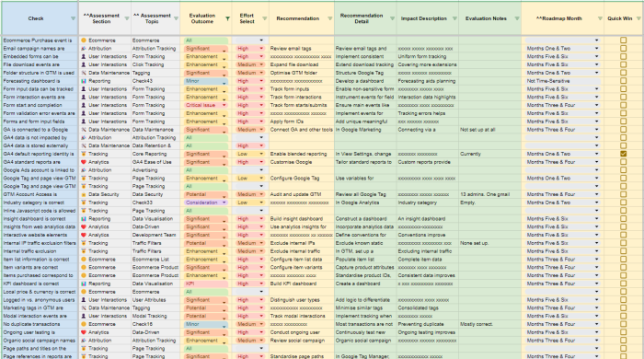Click the Data Maintenance icon in the Folder structure row
The height and width of the screenshot is (359, 644).
84,73
